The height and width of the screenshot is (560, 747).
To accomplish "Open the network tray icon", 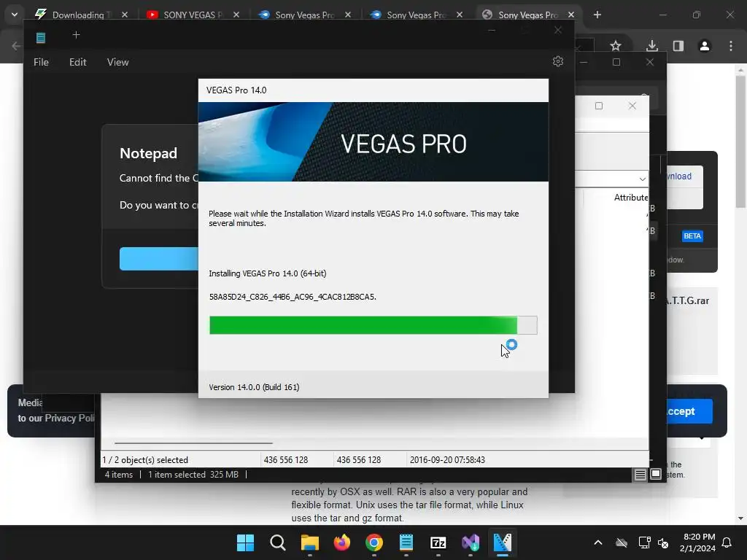I will pos(644,542).
